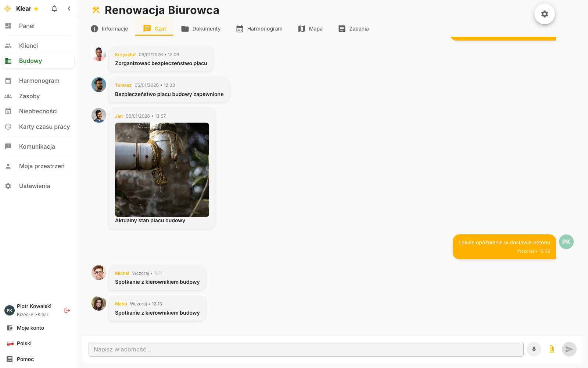The height and width of the screenshot is (368, 588).
Task: Click the microphone voice message icon
Action: [x=534, y=349]
